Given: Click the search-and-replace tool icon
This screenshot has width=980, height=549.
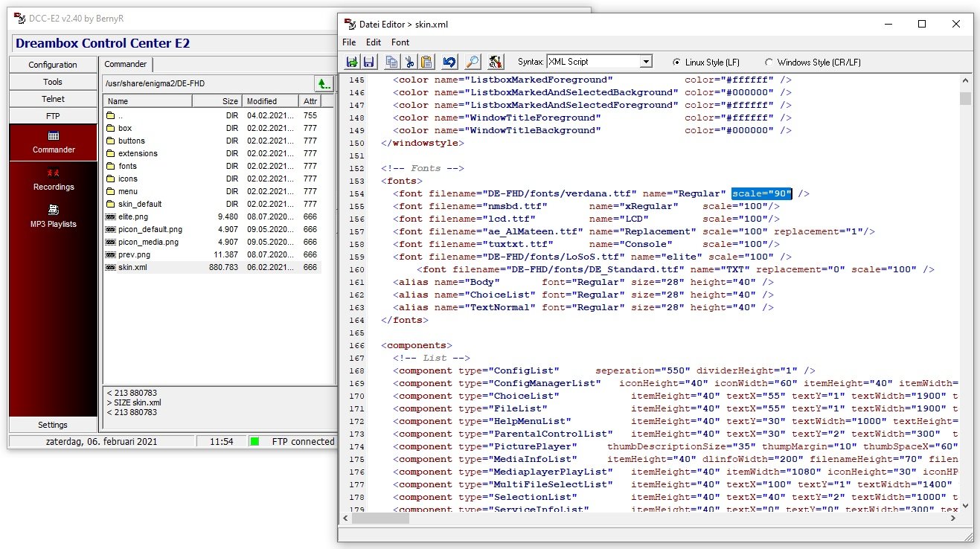Looking at the screenshot, I should [494, 62].
